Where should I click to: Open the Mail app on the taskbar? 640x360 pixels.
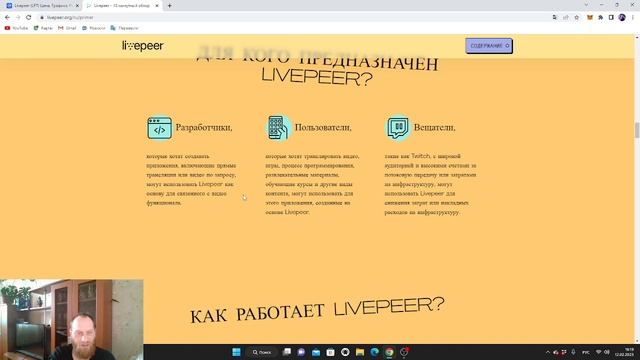tap(316, 352)
